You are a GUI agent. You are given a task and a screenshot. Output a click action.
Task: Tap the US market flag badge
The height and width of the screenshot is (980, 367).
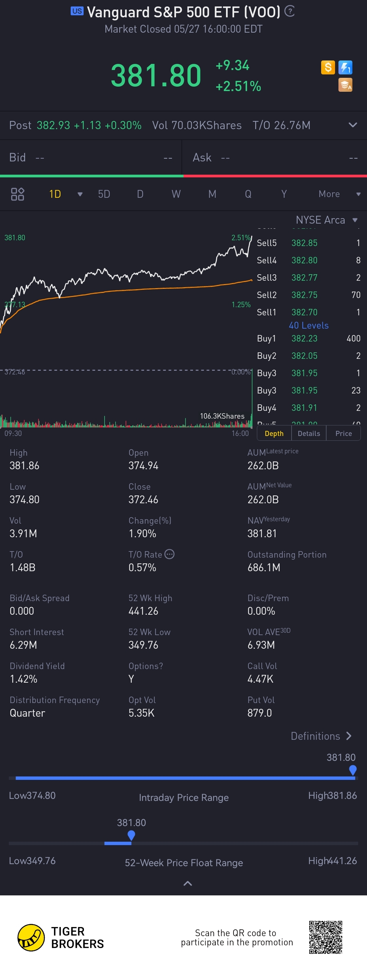pyautogui.click(x=77, y=11)
